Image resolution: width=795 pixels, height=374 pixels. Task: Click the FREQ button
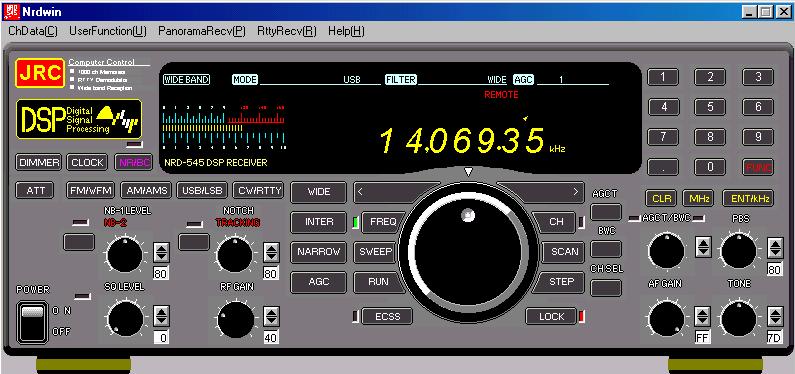coord(383,222)
